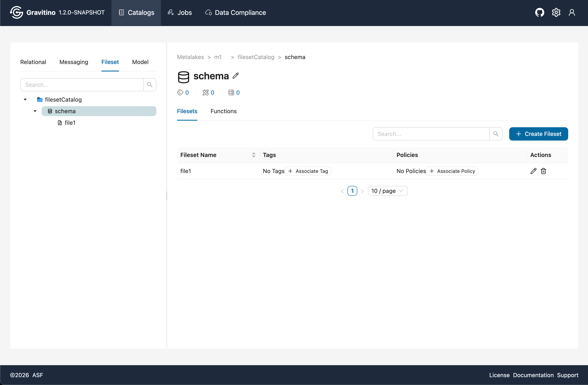The width and height of the screenshot is (588, 385).
Task: Sort by Fileset Name column
Action: click(x=254, y=155)
